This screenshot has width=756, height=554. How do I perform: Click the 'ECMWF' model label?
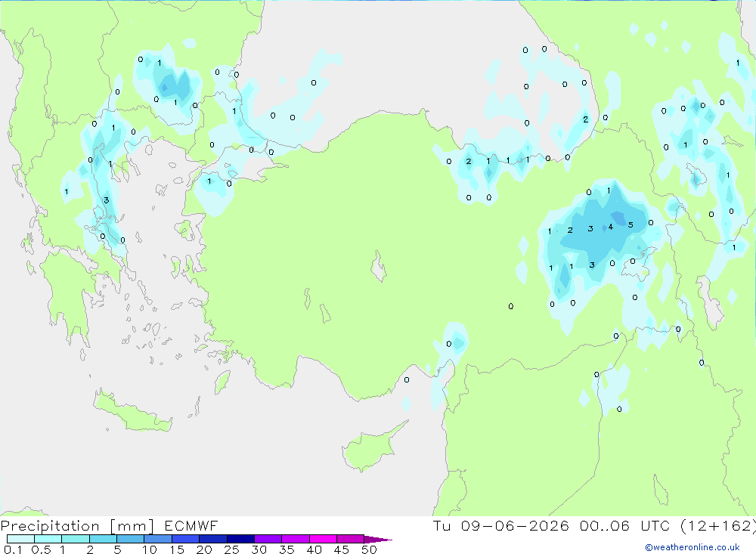191,526
